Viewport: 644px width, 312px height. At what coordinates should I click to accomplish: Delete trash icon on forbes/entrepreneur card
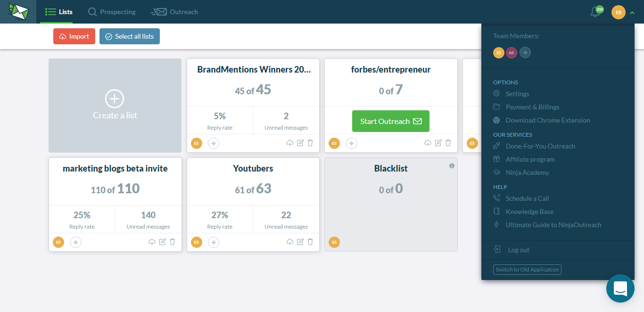pos(448,143)
